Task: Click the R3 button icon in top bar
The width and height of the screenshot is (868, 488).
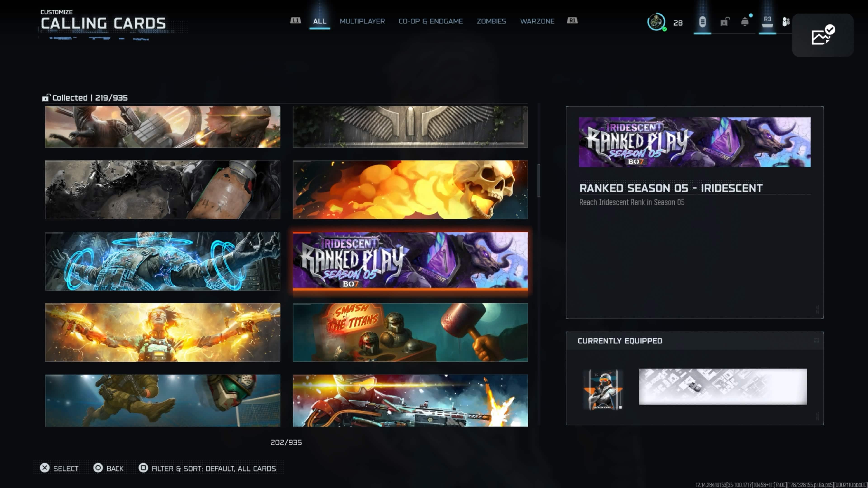Action: (767, 21)
